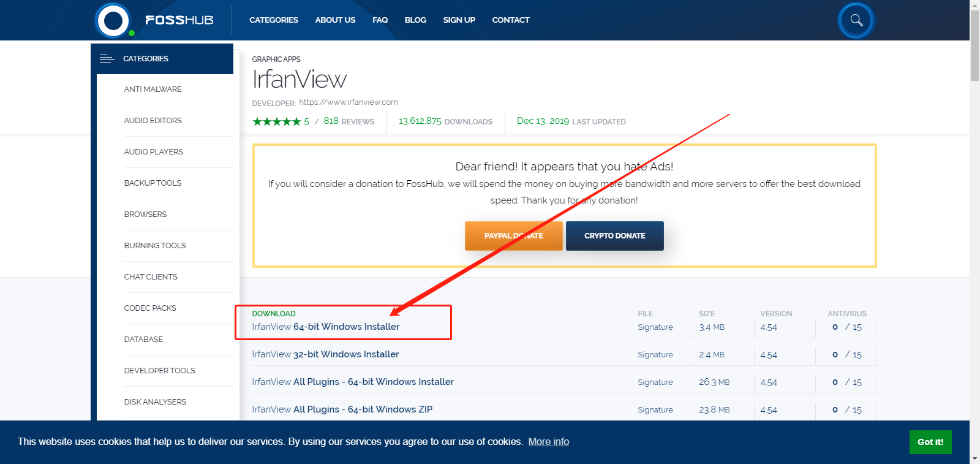Click the 13,612,875 DOWNLOADS counter text

[445, 121]
